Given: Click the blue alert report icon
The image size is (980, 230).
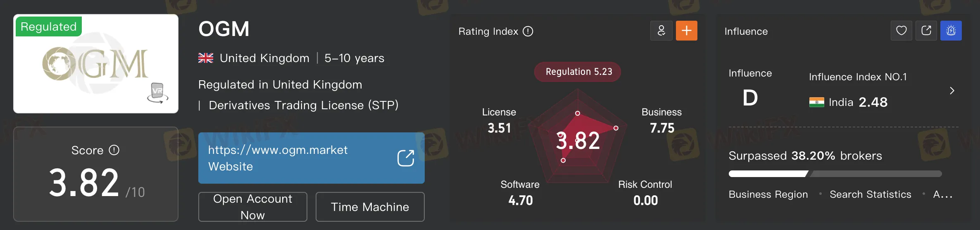Looking at the screenshot, I should tap(951, 31).
